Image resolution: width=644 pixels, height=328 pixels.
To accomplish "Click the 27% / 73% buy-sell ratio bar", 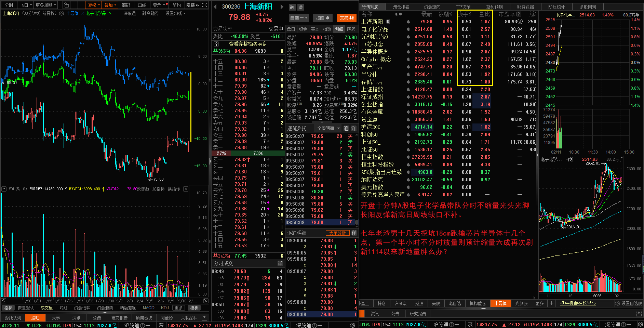I will pyautogui.click(x=248, y=153).
